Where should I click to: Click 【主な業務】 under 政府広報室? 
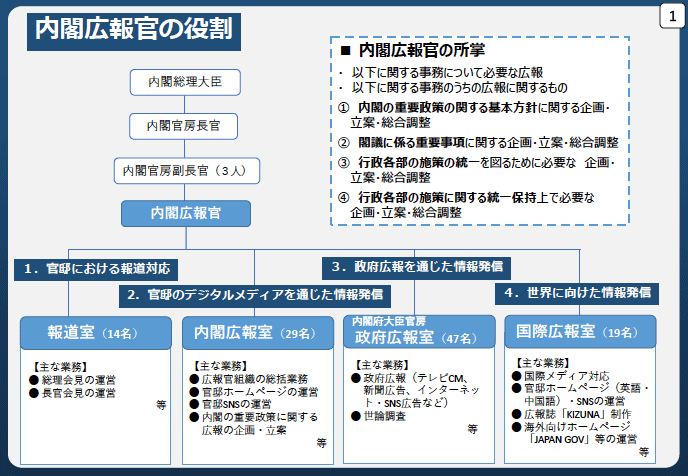(382, 365)
